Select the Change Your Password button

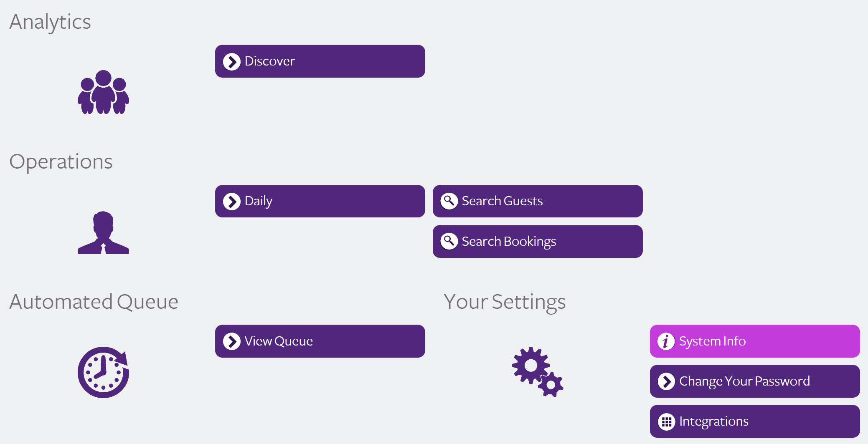754,381
